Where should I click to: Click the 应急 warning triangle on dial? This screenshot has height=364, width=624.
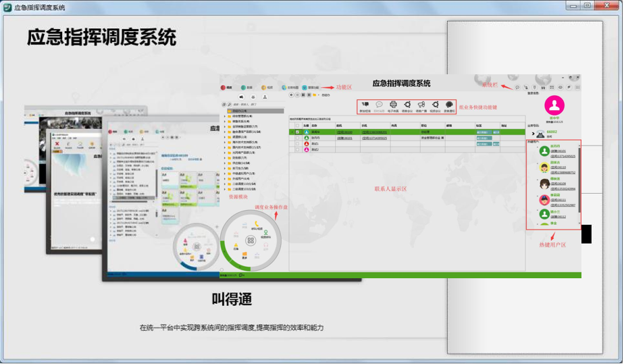click(236, 245)
